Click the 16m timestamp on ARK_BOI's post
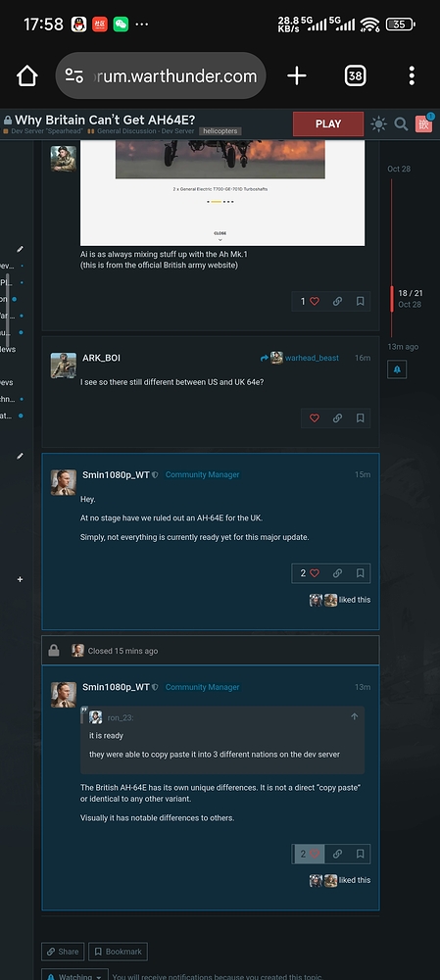440x980 pixels. (x=363, y=358)
